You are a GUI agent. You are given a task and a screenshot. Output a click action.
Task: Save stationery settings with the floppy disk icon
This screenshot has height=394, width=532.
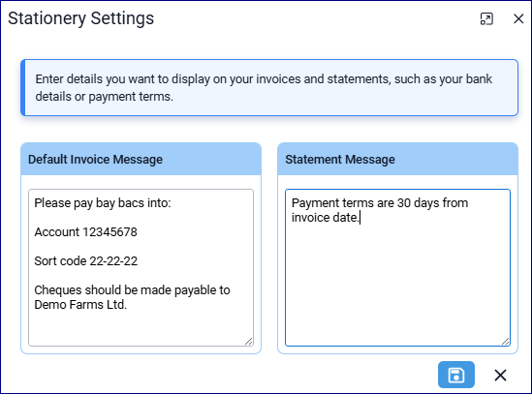coord(456,375)
